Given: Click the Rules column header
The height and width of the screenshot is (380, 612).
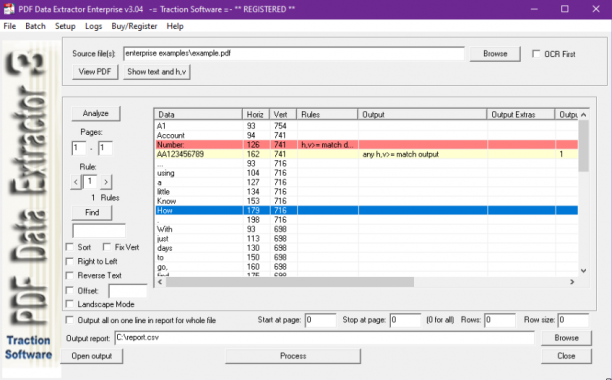Looking at the screenshot, I should click(327, 114).
